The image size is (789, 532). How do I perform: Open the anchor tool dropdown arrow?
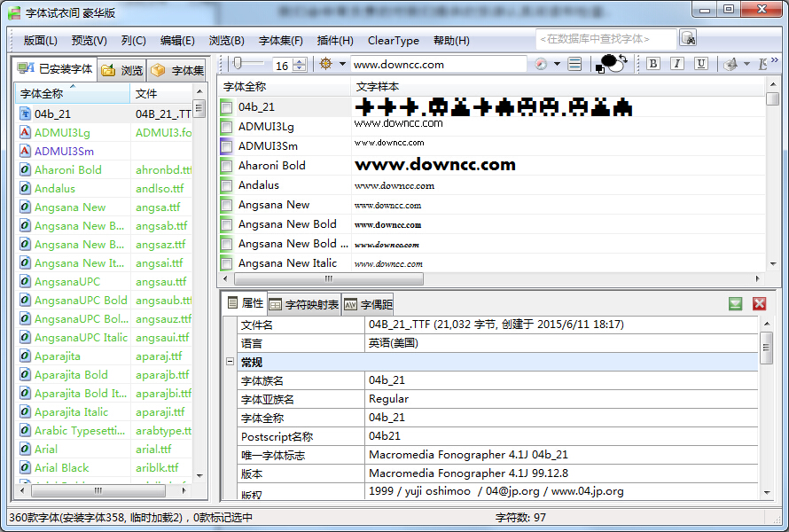(x=341, y=64)
